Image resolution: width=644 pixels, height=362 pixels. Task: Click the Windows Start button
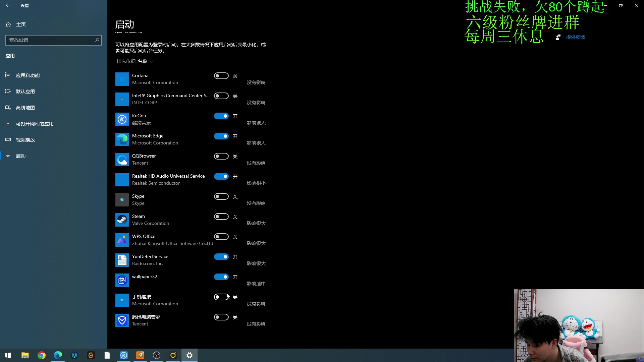(x=8, y=355)
